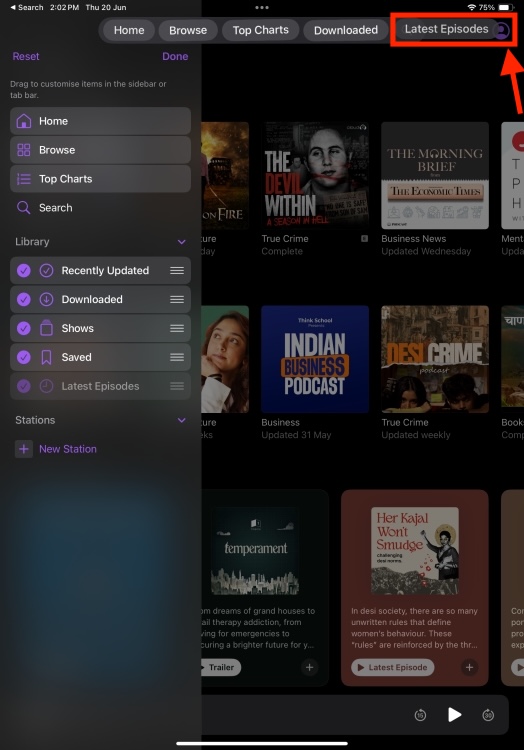Tap the skip forward 30 seconds icon
This screenshot has width=524, height=750.
pos(488,715)
